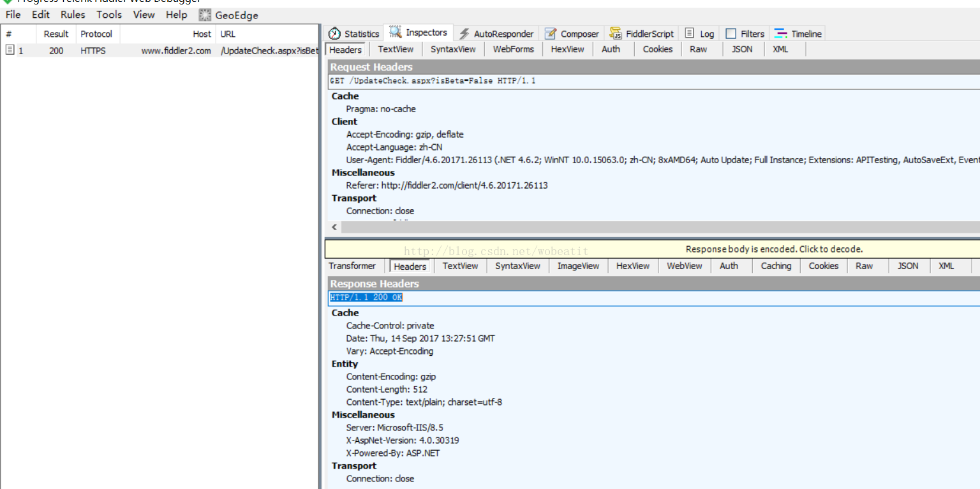Open the request SyntaxView tab
The height and width of the screenshot is (489, 980).
453,49
